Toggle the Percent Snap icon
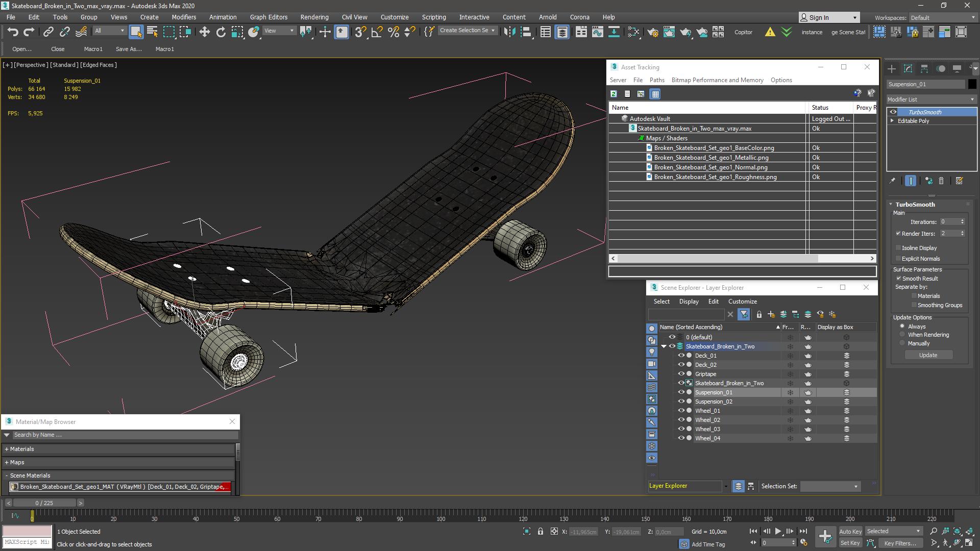Image resolution: width=980 pixels, height=551 pixels. [393, 32]
